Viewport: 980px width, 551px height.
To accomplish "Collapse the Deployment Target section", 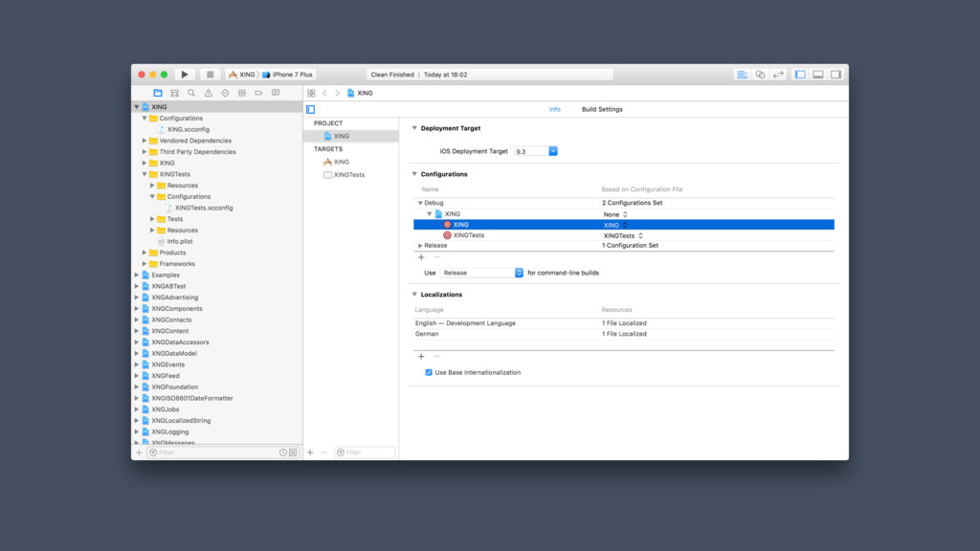I will coord(414,128).
